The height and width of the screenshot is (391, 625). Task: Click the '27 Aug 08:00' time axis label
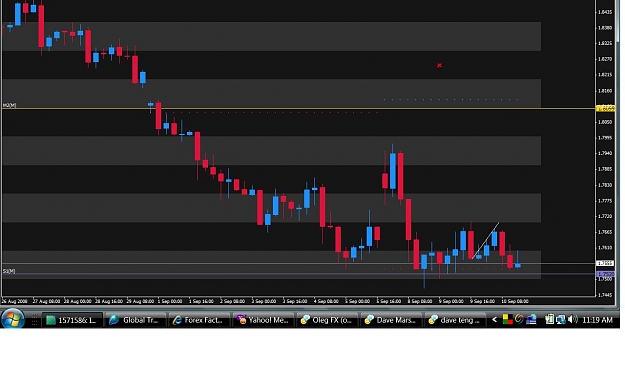[46, 301]
